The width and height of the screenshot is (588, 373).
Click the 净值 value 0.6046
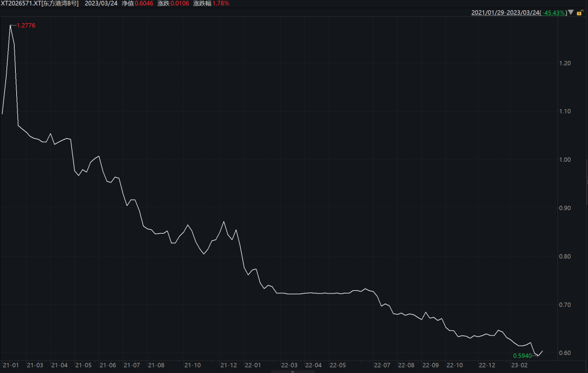(x=144, y=3)
